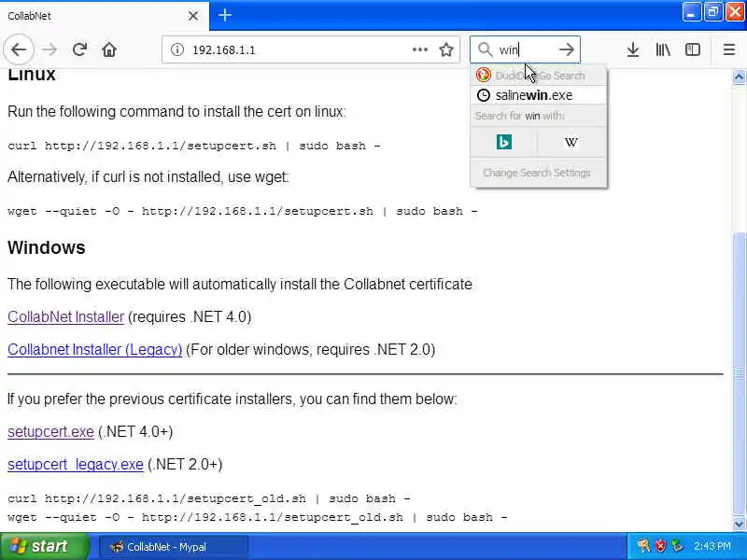
Task: Download setupcert.exe
Action: point(50,432)
